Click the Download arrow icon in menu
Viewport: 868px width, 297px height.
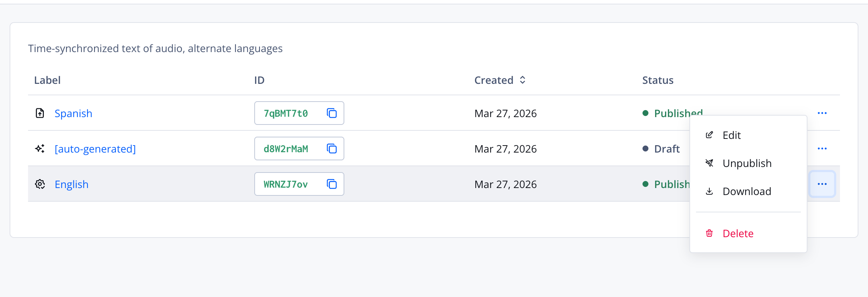point(709,191)
